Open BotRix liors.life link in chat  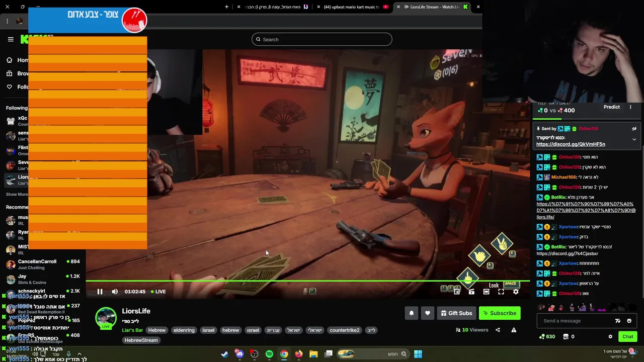coord(586,210)
